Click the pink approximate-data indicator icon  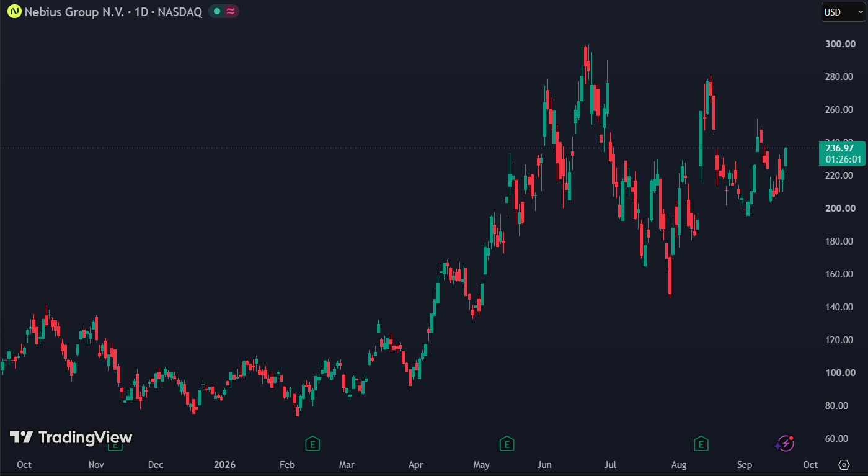[231, 12]
